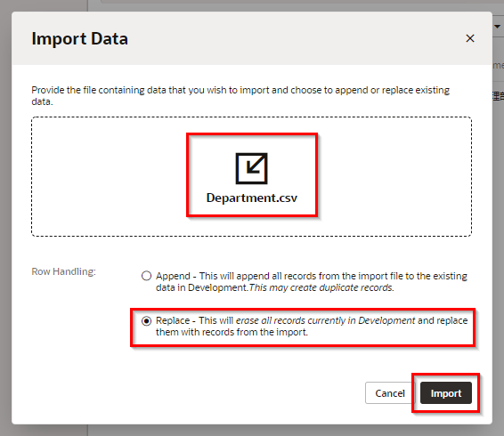
Task: Close the Import Data dialog with X
Action: coord(470,38)
